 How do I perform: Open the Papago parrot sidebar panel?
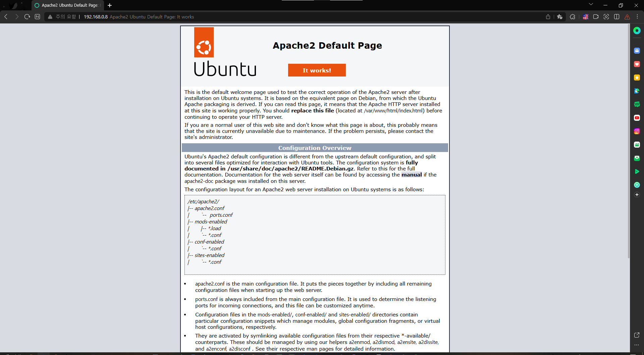637,91
